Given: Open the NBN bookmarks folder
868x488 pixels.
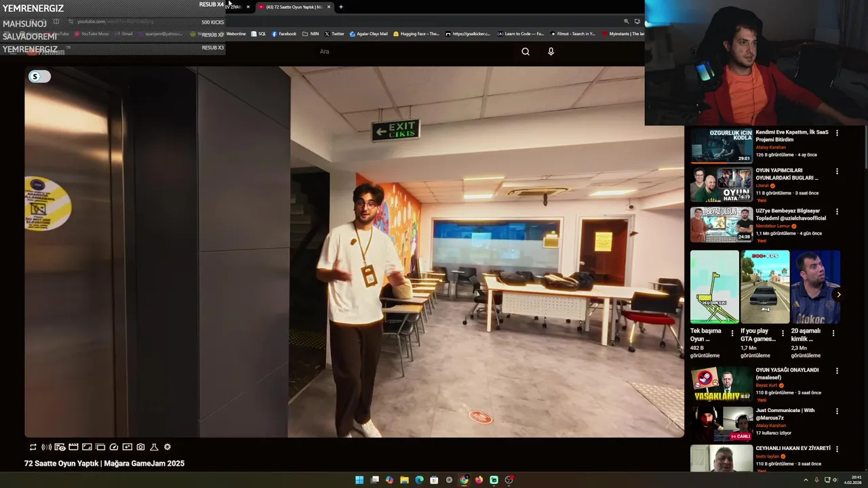Looking at the screenshot, I should point(311,34).
